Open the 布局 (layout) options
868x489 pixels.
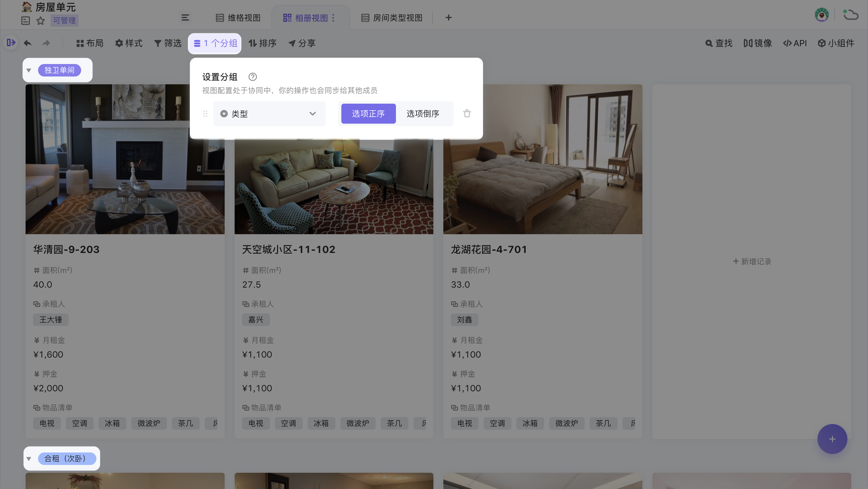click(x=89, y=43)
